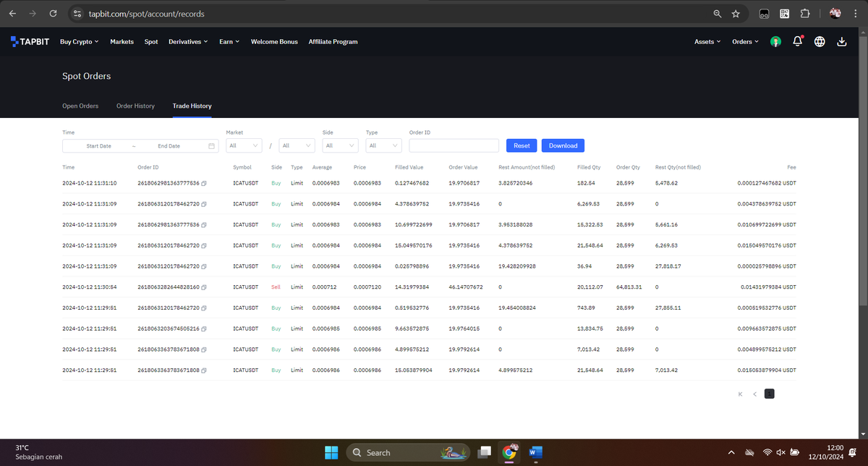Copy order ID in row with filled value 15.053879904
This screenshot has height=466, width=868.
click(x=205, y=370)
